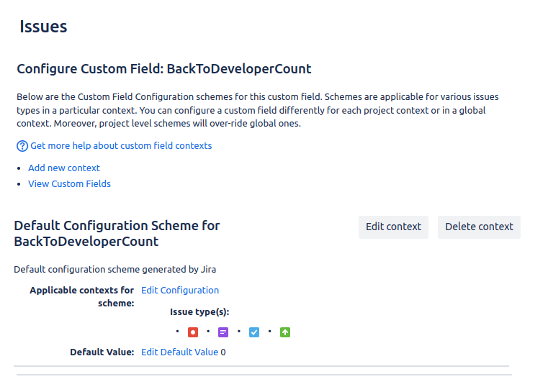Open Get more help about custom field contexts
The height and width of the screenshot is (392, 548).
point(121,145)
